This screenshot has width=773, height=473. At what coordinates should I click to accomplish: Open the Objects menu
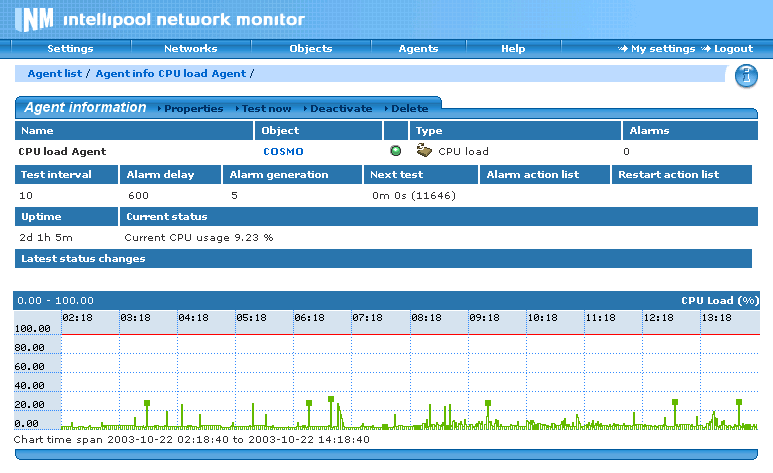point(310,48)
